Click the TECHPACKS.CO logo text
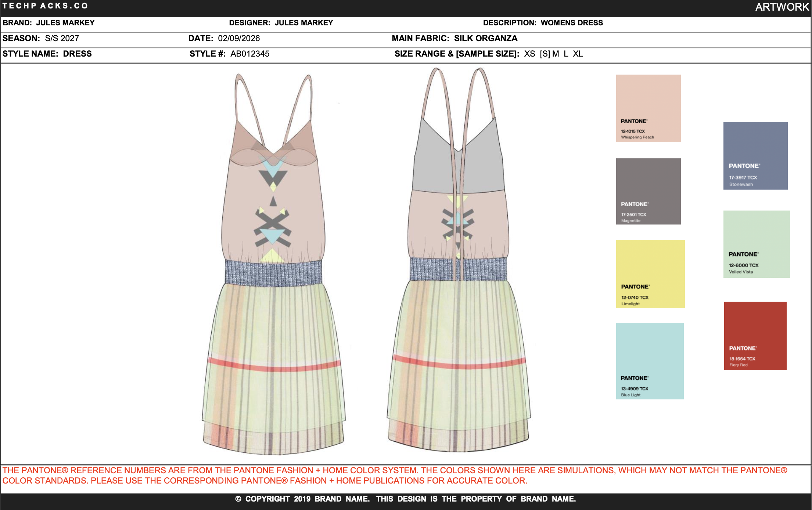 [x=45, y=6]
